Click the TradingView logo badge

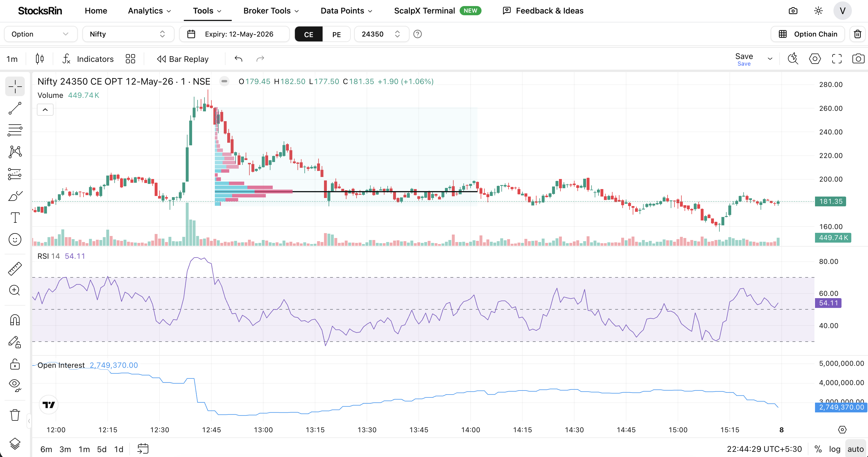pos(48,404)
